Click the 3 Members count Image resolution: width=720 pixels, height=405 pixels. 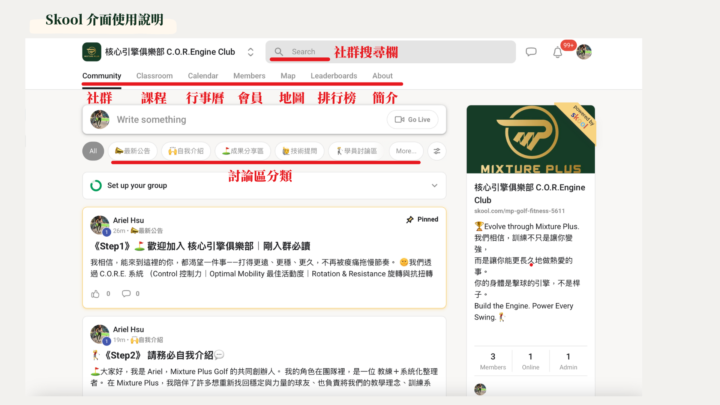tap(493, 361)
